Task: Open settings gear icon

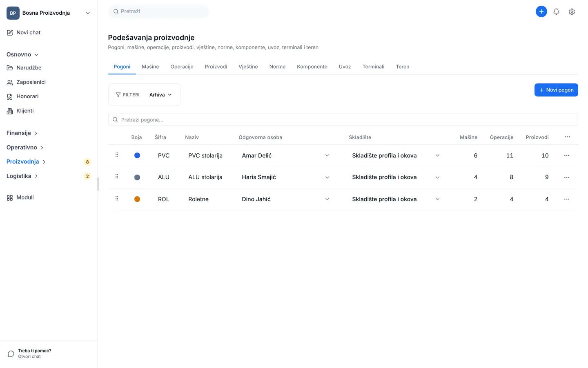Action: (x=572, y=11)
